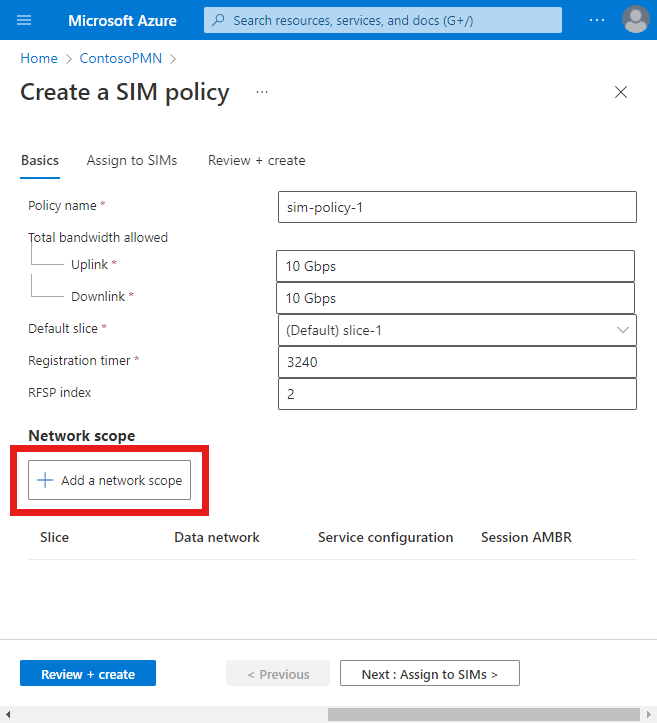Click the Microsoft Azure logo text
The height and width of the screenshot is (723, 657).
122,20
